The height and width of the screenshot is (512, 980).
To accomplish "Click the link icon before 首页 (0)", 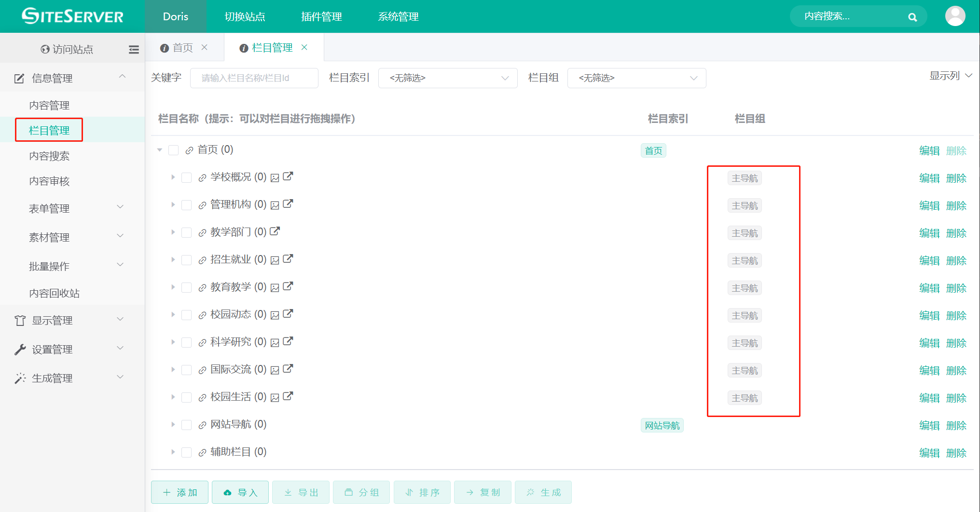I will [x=189, y=150].
